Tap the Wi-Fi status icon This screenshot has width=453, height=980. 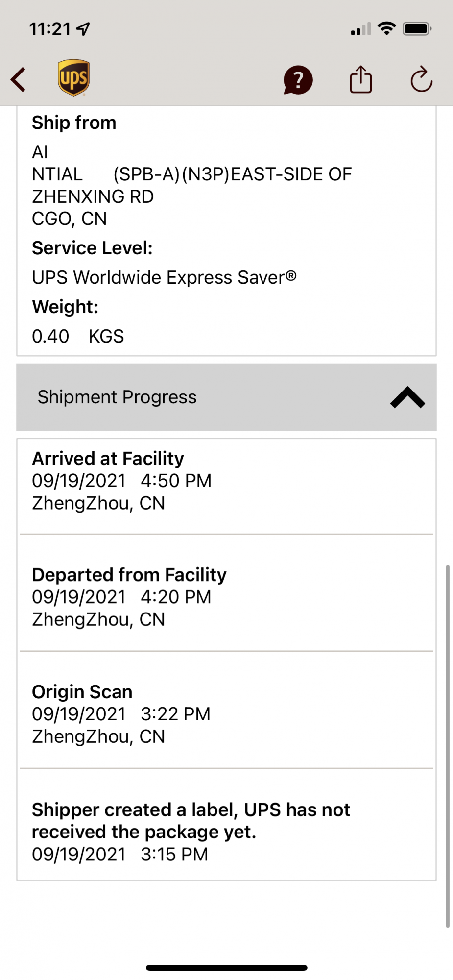tap(387, 29)
